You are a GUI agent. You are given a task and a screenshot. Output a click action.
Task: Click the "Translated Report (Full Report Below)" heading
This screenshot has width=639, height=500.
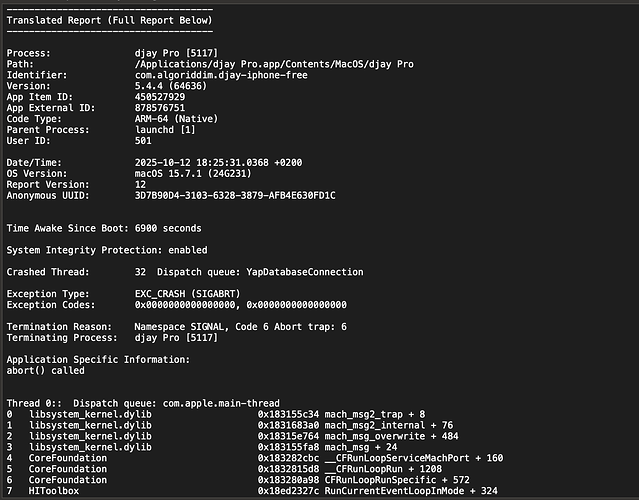(109, 20)
